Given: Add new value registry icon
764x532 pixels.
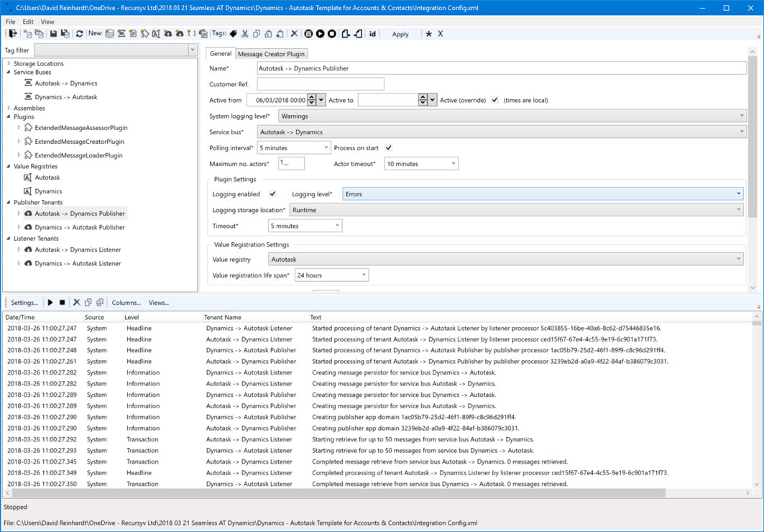Looking at the screenshot, I should [156, 34].
